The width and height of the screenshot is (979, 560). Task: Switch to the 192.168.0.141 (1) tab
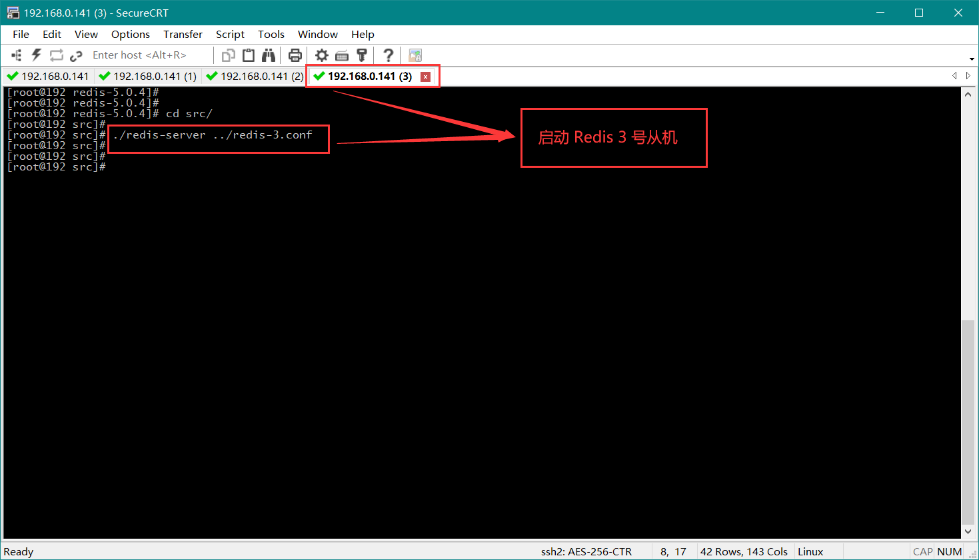[147, 76]
